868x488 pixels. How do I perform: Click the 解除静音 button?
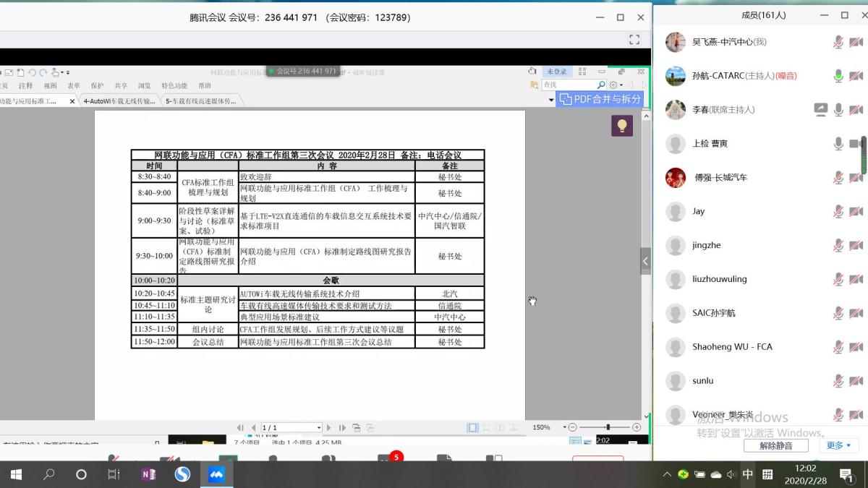point(775,445)
